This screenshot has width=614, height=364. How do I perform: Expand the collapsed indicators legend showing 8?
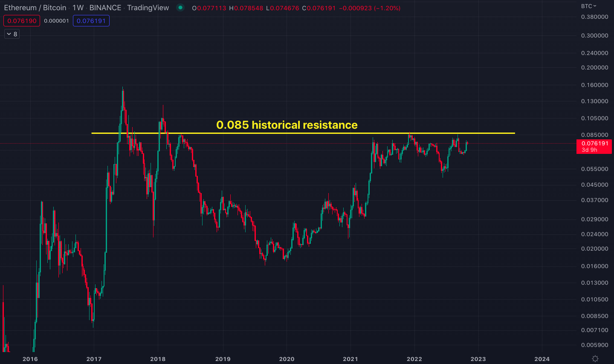pyautogui.click(x=12, y=34)
